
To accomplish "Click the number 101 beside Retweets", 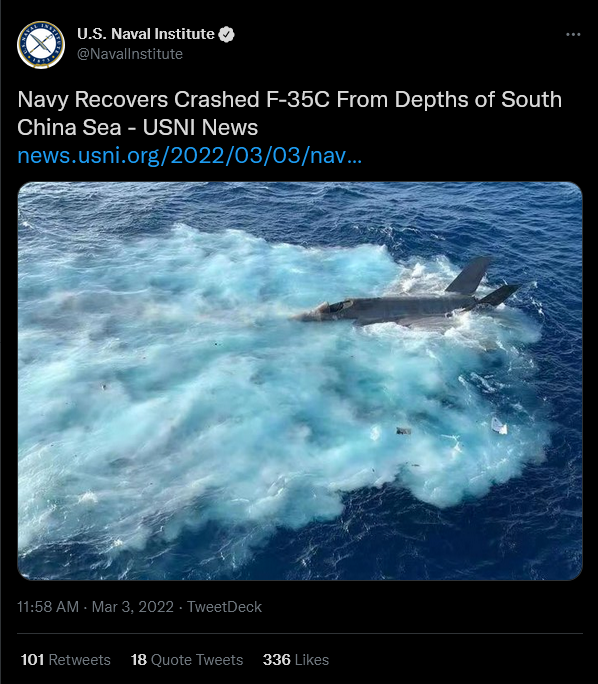I will 32,660.
